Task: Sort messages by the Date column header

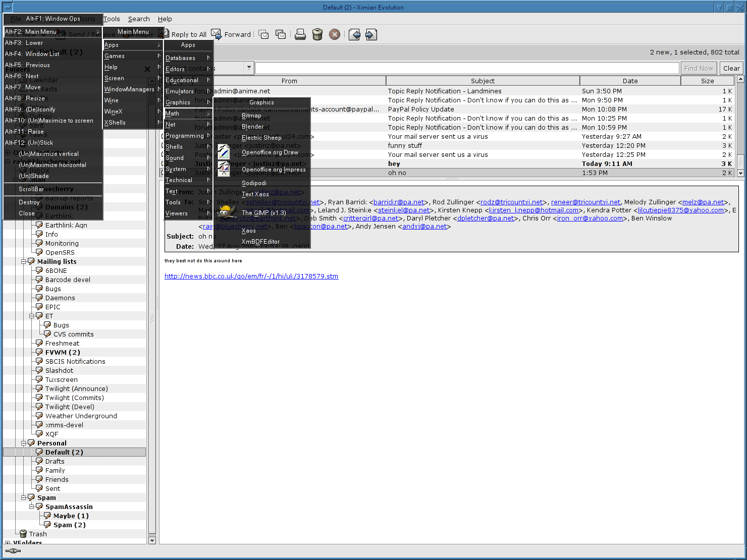Action: (x=630, y=81)
